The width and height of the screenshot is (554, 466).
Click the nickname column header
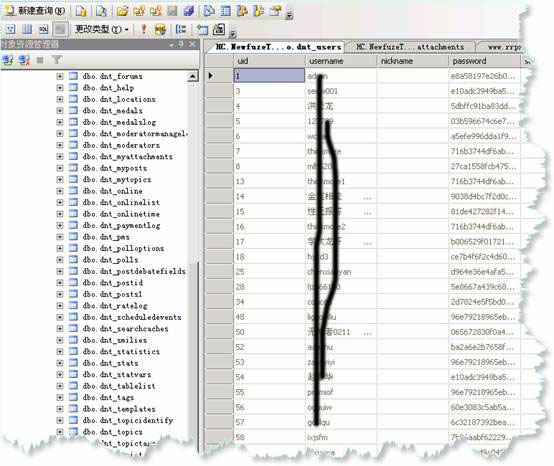tap(413, 61)
